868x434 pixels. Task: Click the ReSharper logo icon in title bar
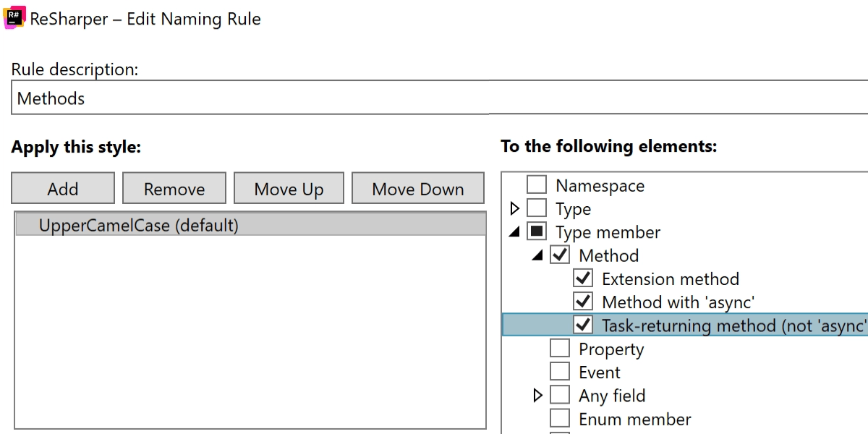click(x=14, y=17)
